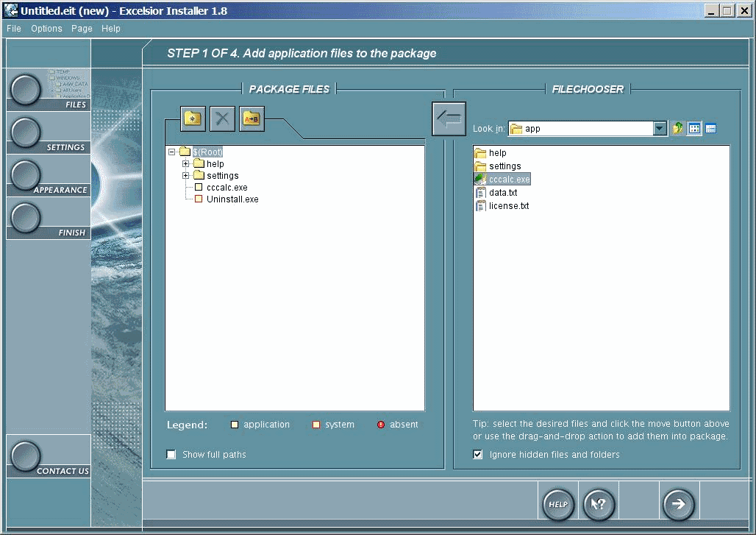Click the move-to-package left arrow button
The height and width of the screenshot is (535, 756).
pos(449,118)
